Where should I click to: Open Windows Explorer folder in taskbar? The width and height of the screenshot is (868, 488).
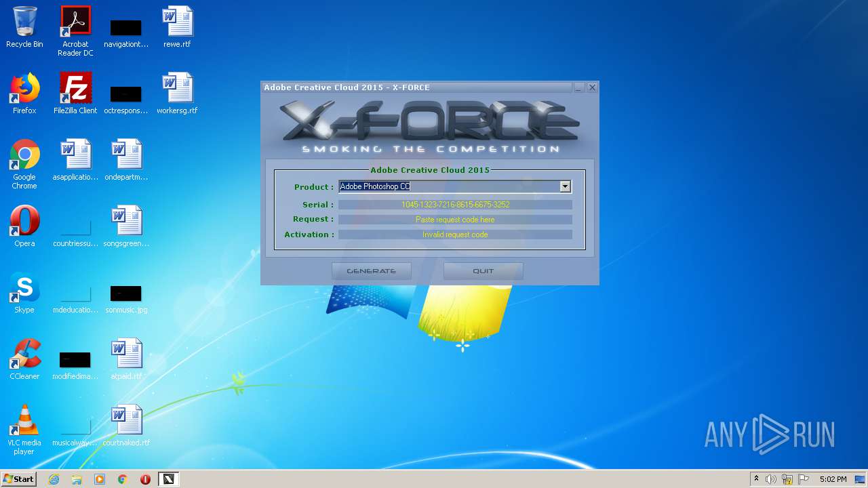(77, 479)
